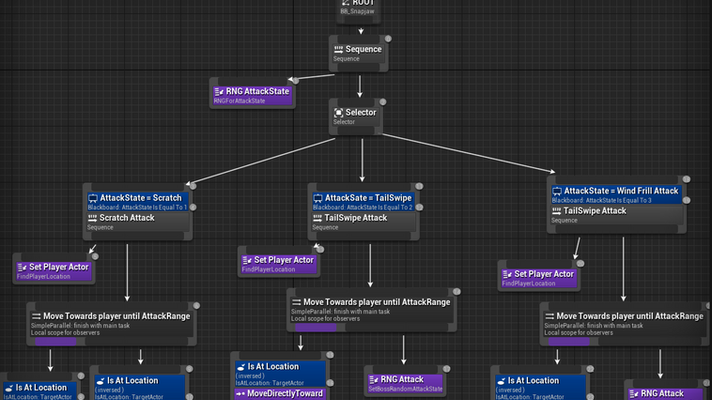The height and width of the screenshot is (400, 712).
Task: Click icon of RNG Attack node in Wind Frill branch
Action: [634, 394]
